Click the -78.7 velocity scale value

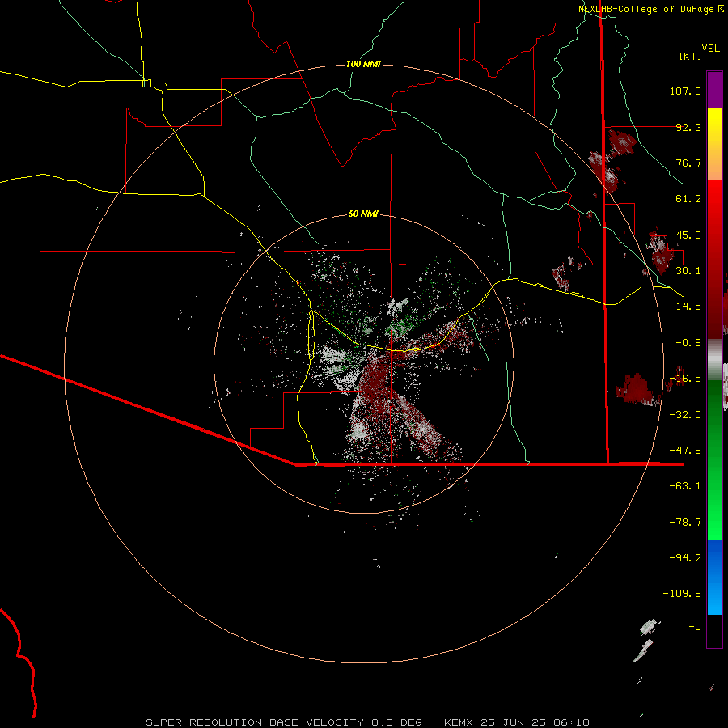[x=685, y=523]
